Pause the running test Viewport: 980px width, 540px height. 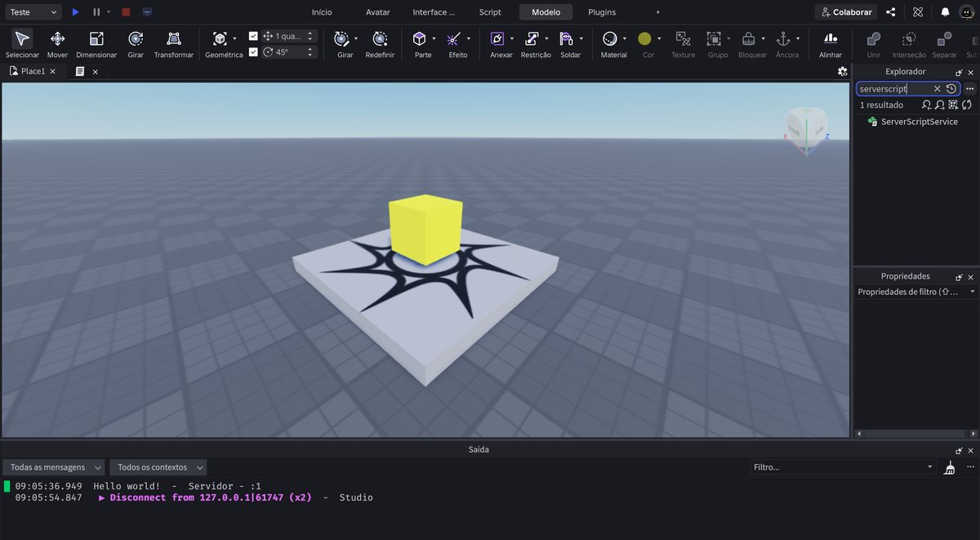(96, 12)
